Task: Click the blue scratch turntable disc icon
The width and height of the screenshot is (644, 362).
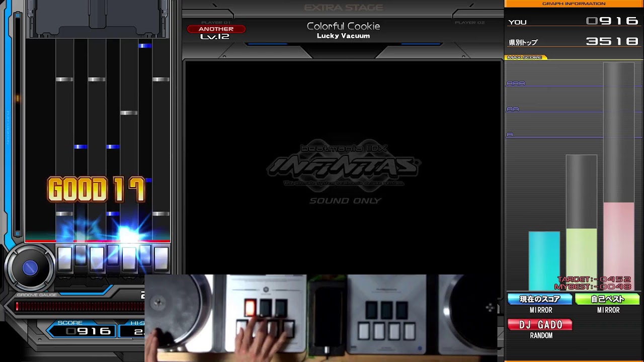Action: click(x=30, y=268)
